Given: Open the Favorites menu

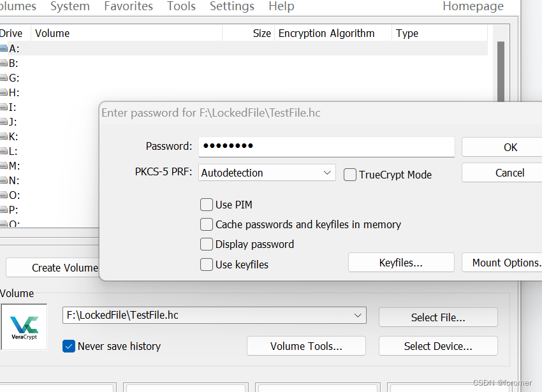Looking at the screenshot, I should point(128,6).
